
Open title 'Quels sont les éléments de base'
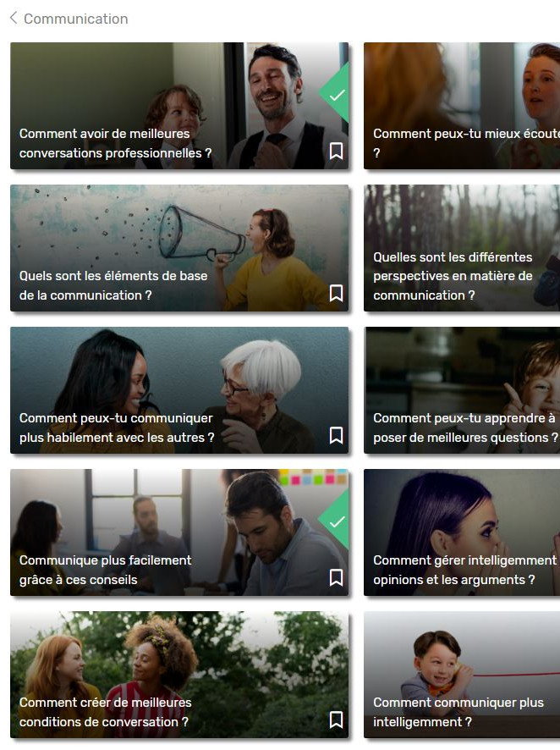tap(113, 285)
